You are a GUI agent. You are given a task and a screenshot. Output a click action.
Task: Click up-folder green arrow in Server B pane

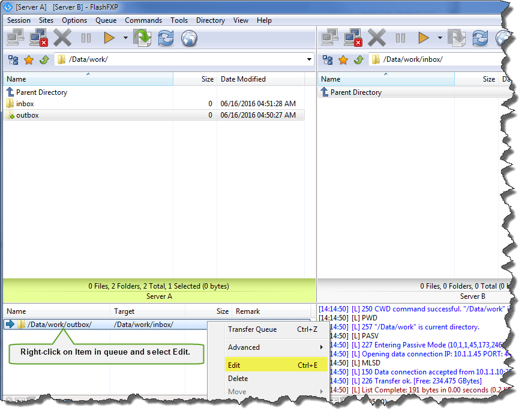coord(359,60)
